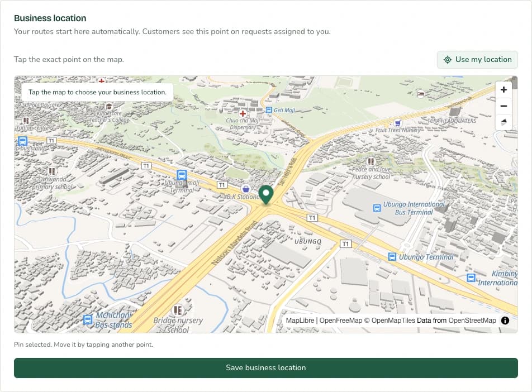Viewport: 532px width, 392px height.
Task: Click the Bridge nursery school icon
Action: (x=178, y=310)
